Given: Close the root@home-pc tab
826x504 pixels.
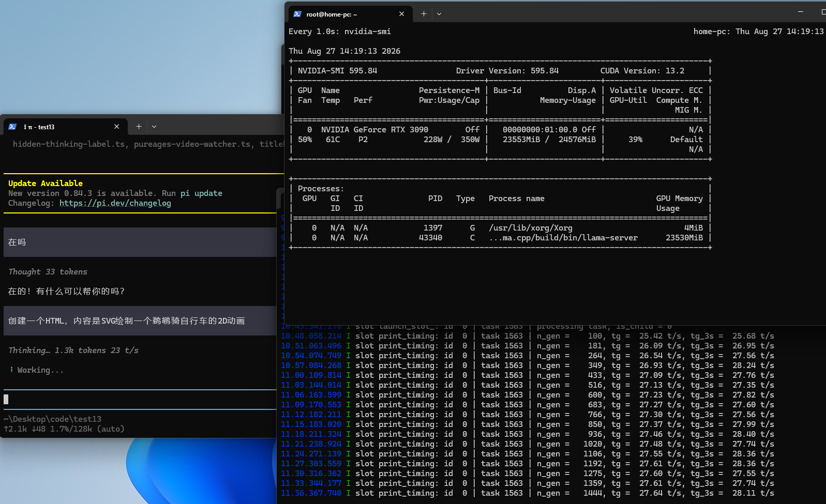Looking at the screenshot, I should click(402, 14).
